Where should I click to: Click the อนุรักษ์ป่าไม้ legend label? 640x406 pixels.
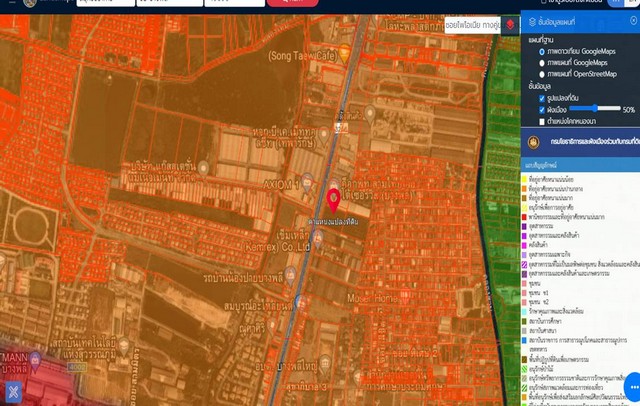tap(541, 368)
